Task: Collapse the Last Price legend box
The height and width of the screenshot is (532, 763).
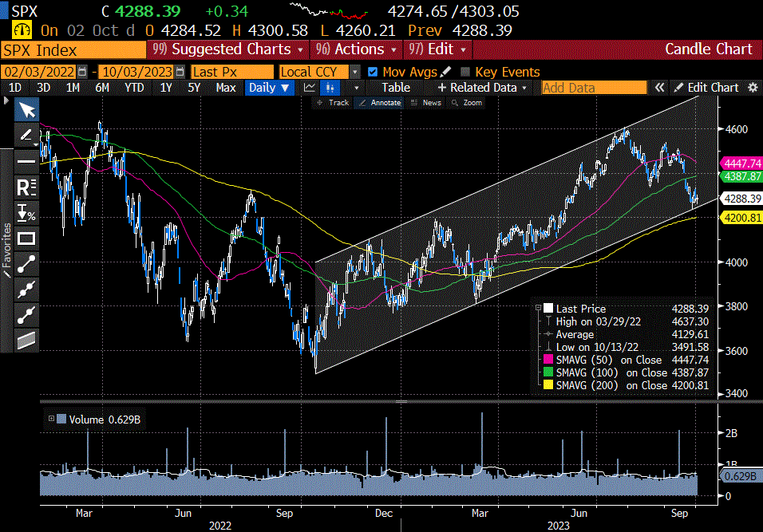Action: tap(538, 308)
